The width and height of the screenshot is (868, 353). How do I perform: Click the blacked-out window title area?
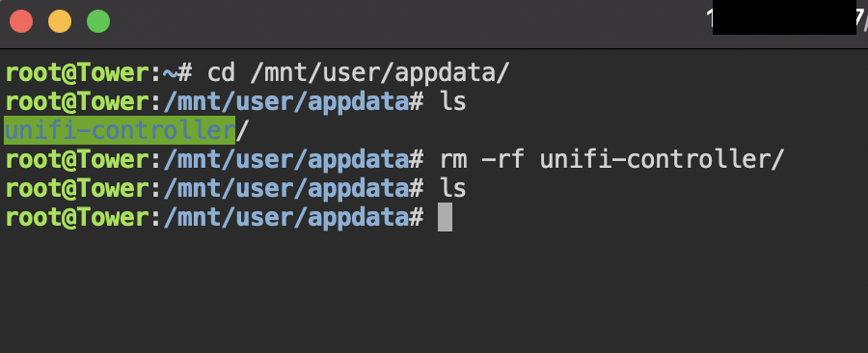pyautogui.click(x=784, y=20)
